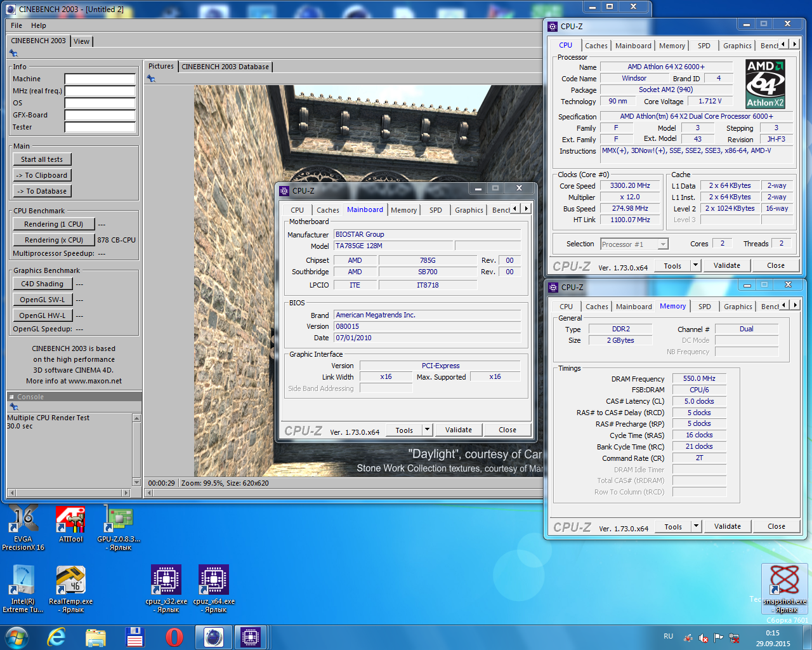Image resolution: width=812 pixels, height=650 pixels.
Task: Click Validate in CPU-Z Mainboard window
Action: tap(459, 430)
